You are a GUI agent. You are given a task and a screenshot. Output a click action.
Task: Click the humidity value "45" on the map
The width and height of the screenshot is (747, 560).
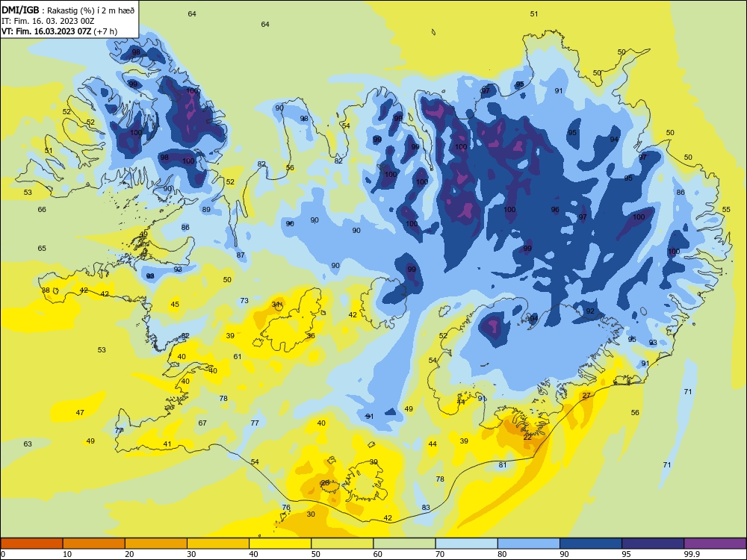point(175,304)
